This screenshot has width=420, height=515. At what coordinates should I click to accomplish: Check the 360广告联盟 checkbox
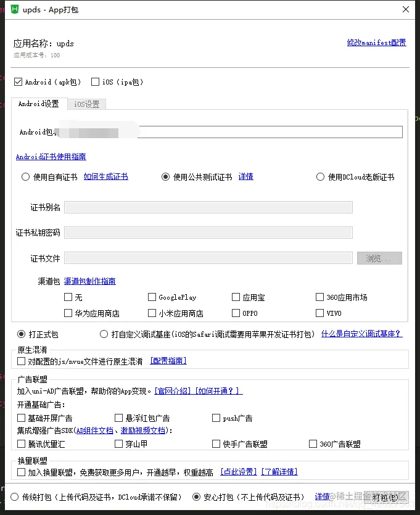(x=313, y=444)
